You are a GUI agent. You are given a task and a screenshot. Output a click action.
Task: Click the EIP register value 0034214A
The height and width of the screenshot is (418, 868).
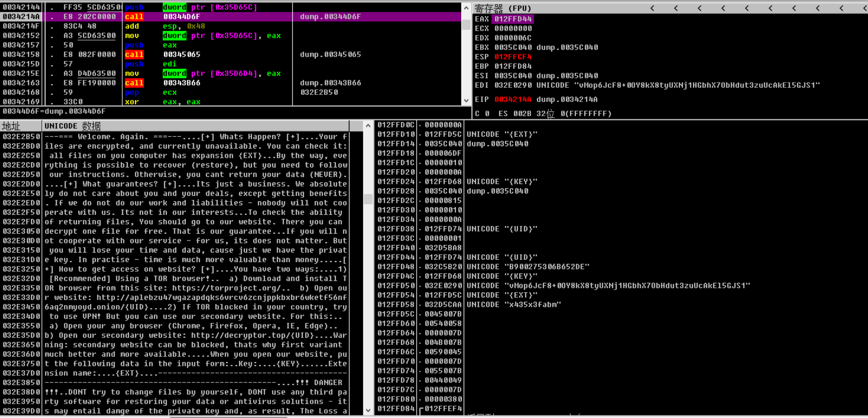pyautogui.click(x=513, y=99)
